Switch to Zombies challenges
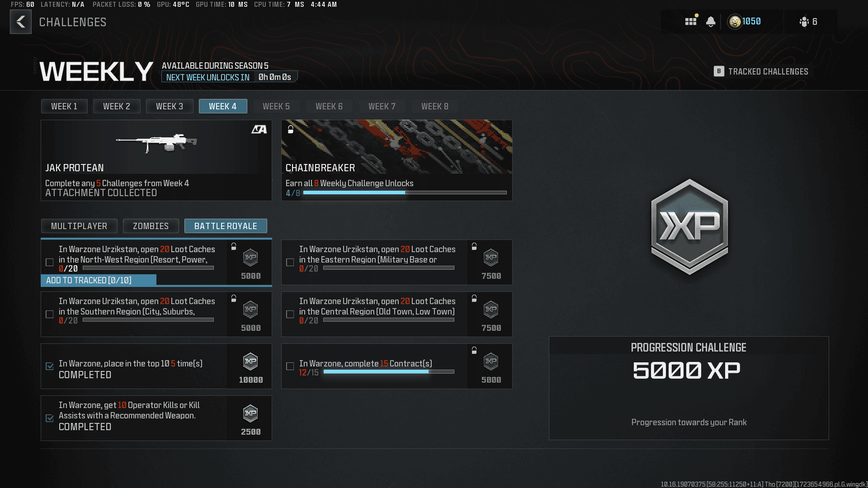This screenshot has height=488, width=868. 151,226
